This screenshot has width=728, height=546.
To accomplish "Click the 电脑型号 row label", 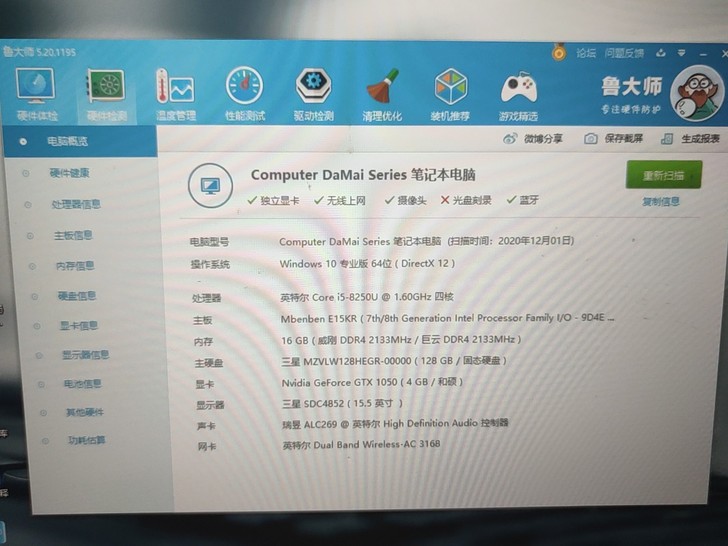I will click(209, 242).
